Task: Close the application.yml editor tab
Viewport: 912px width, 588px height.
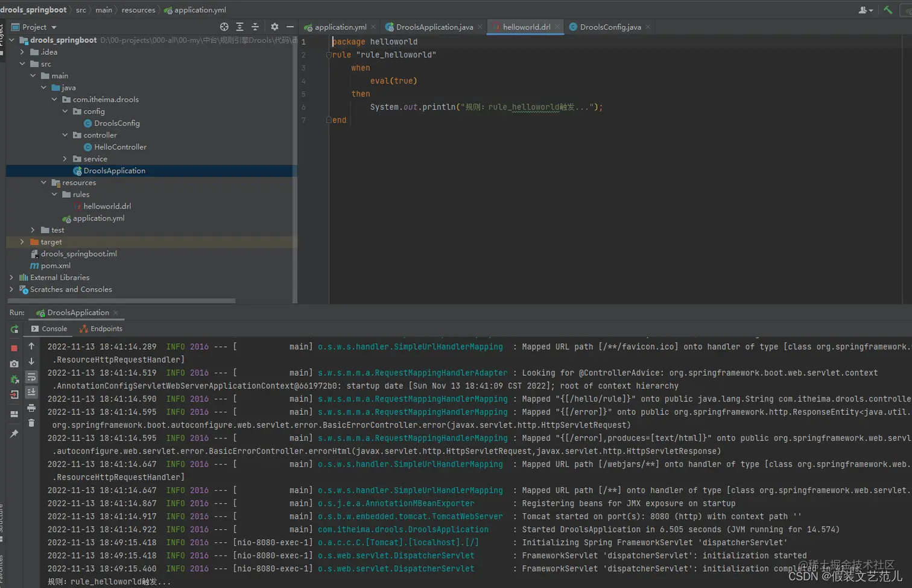Action: [373, 27]
